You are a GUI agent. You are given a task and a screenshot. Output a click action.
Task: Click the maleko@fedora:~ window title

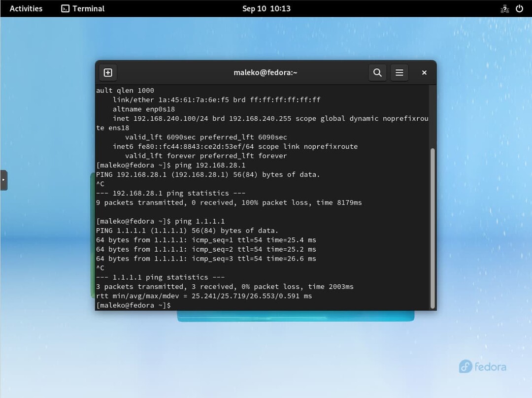[x=266, y=72]
